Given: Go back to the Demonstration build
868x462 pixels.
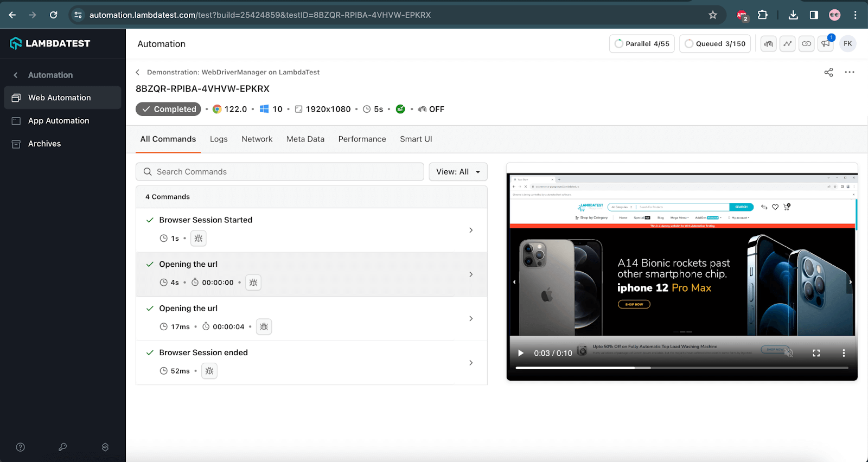Looking at the screenshot, I should click(x=138, y=72).
